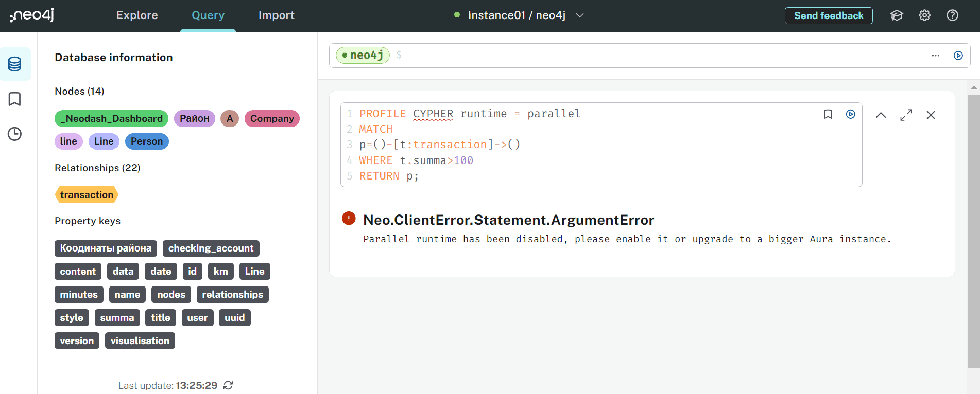
Task: Select the transaction relationship type
Action: click(x=87, y=194)
